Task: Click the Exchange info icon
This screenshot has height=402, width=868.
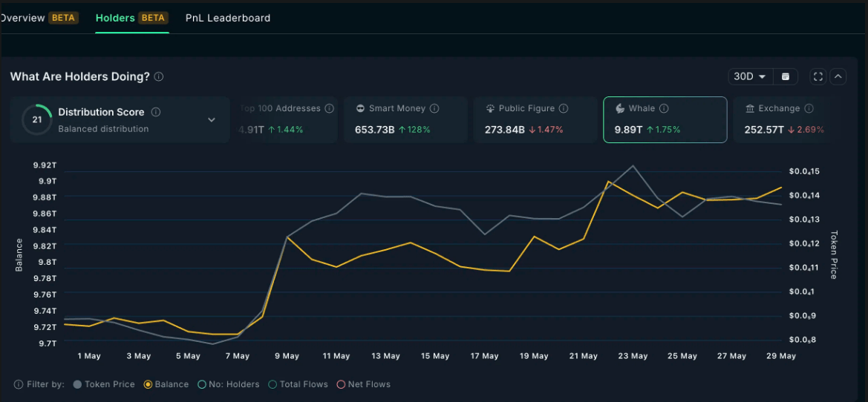Action: click(809, 108)
